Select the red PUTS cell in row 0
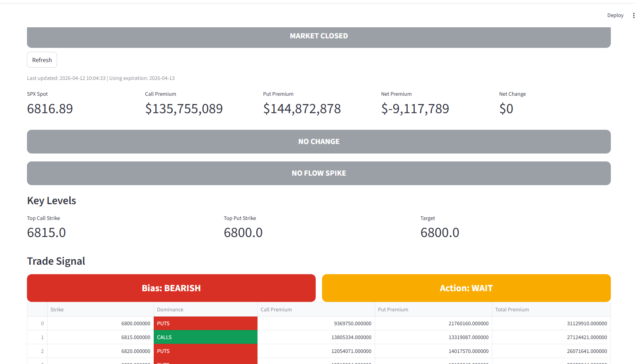635x364 pixels. click(205, 324)
